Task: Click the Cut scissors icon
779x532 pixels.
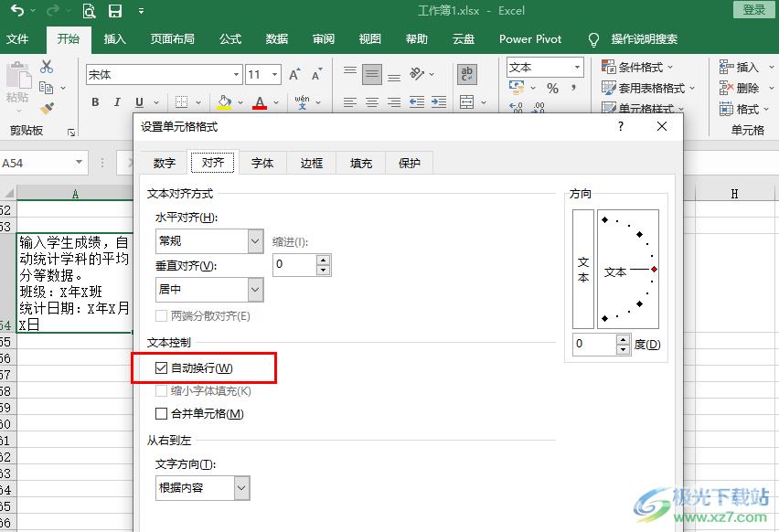Action: pyautogui.click(x=47, y=67)
